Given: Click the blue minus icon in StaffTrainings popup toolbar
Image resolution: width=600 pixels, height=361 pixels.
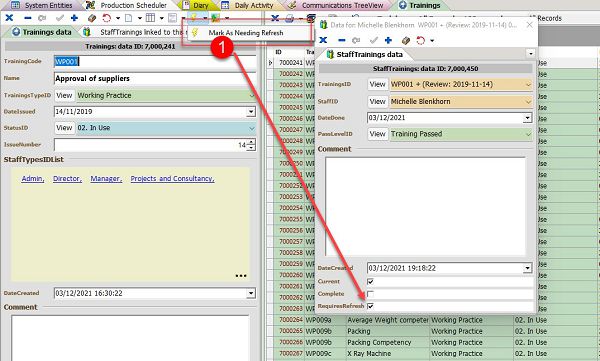Looking at the screenshot, I should (342, 40).
